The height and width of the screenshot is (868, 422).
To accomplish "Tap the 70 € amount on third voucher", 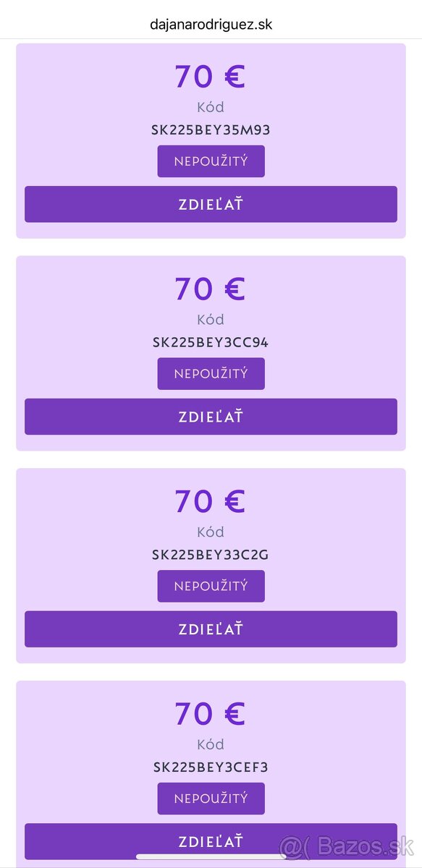I will point(211,501).
